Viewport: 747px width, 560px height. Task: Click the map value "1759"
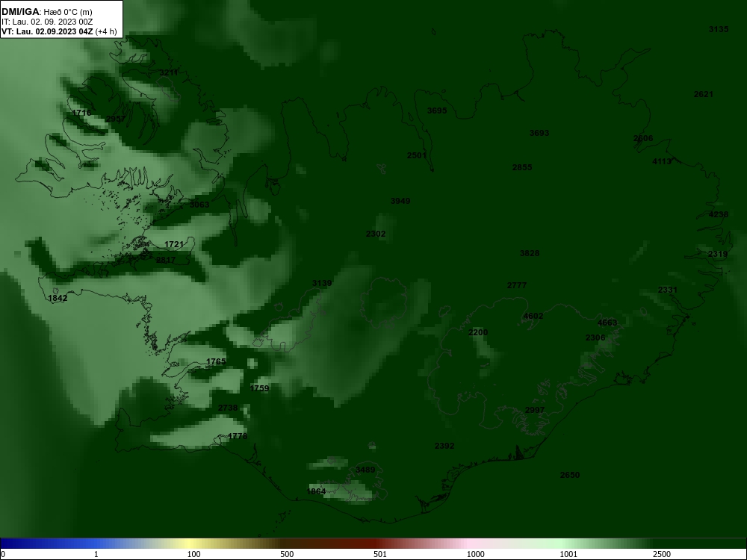(259, 388)
